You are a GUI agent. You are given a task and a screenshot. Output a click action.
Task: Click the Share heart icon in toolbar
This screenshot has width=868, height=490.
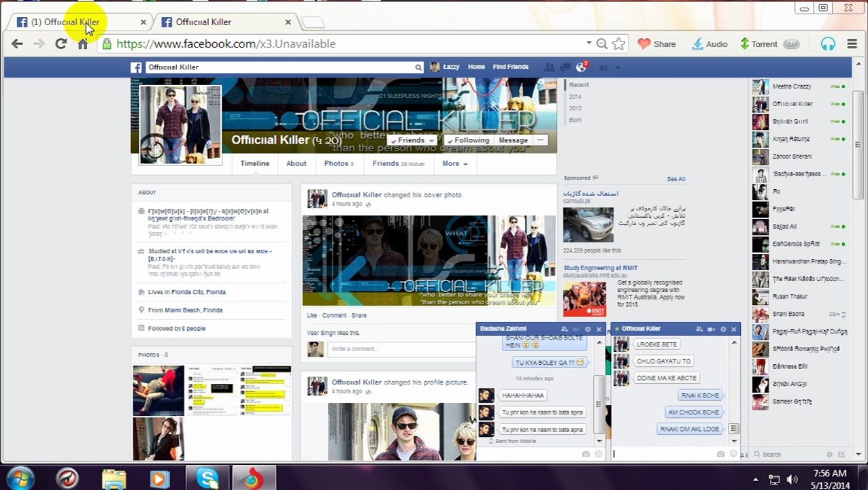pos(656,44)
